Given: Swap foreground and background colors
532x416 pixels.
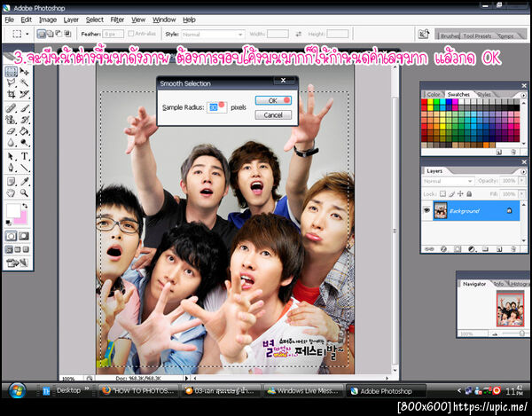Looking at the screenshot, I should point(25,206).
